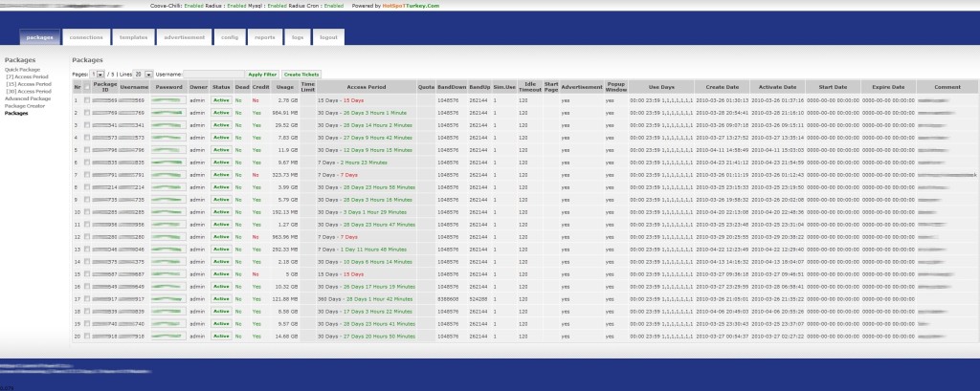Image resolution: width=980 pixels, height=391 pixels.
Task: Click the BandDown column header
Action: click(452, 87)
